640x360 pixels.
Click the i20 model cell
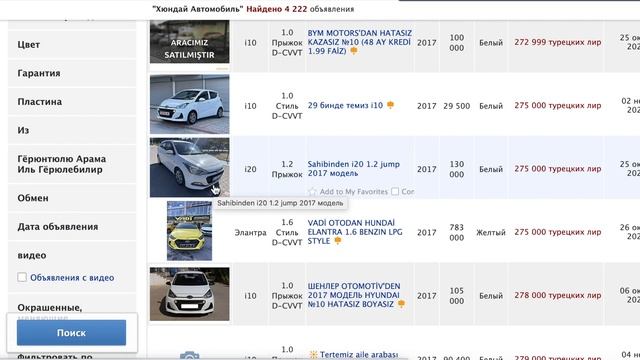tap(250, 169)
